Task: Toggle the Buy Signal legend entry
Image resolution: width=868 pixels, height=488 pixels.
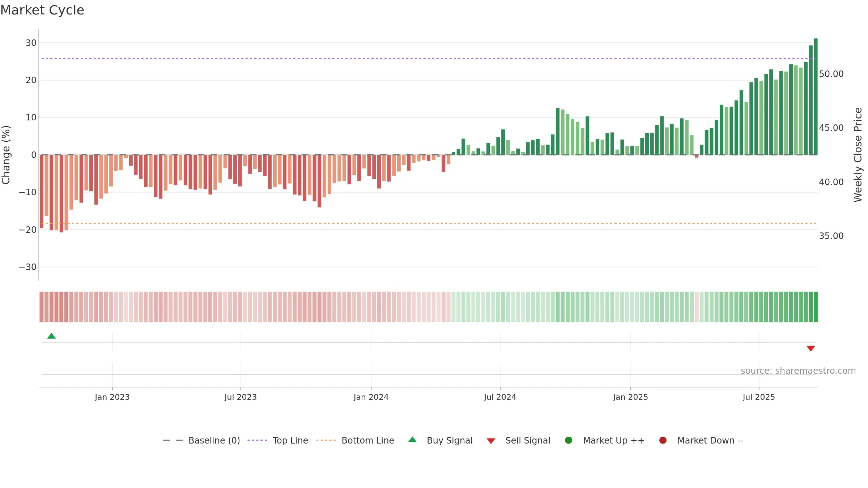Action: pos(440,440)
